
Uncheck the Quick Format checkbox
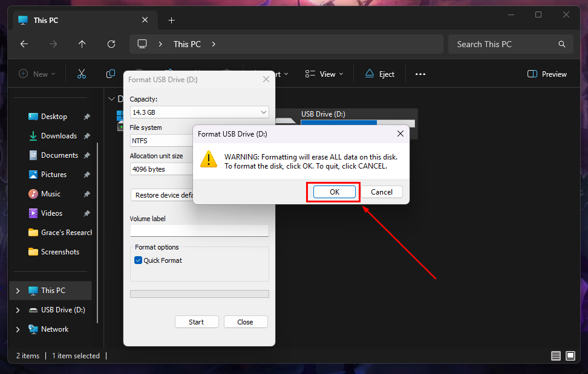(139, 260)
